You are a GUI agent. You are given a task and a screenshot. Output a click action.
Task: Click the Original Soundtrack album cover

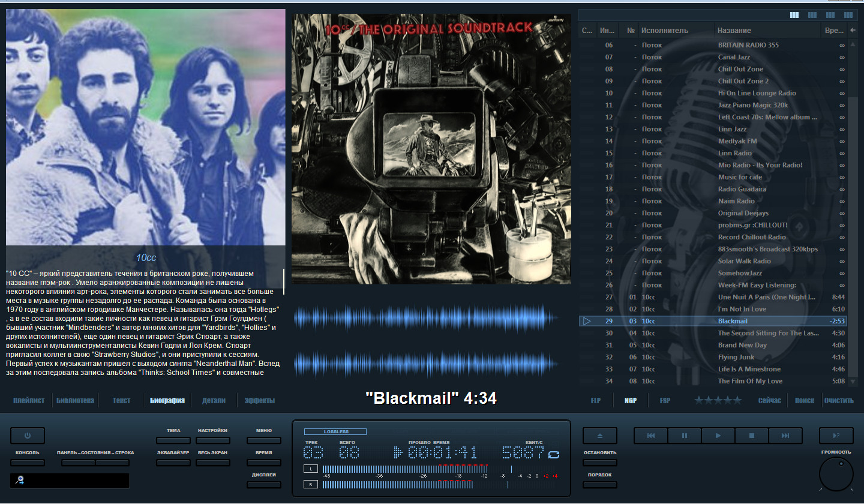pyautogui.click(x=431, y=149)
